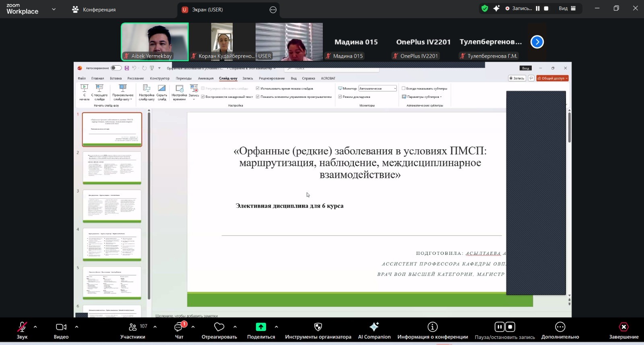Open the Вид view dropdown
Screen dimensions: 644x345
click(x=567, y=8)
